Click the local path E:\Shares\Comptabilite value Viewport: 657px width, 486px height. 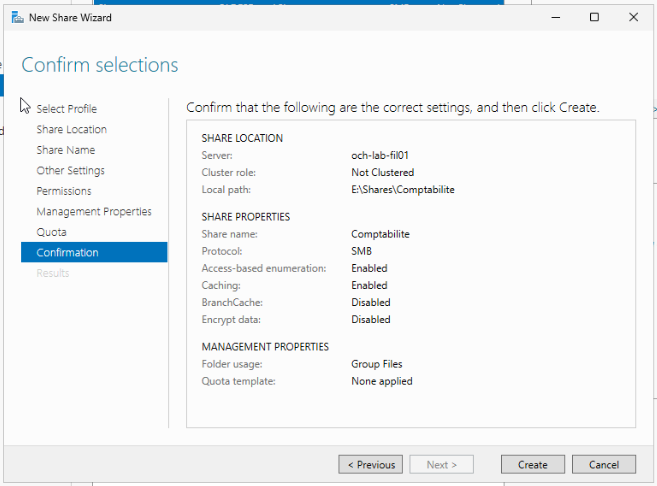coord(403,190)
